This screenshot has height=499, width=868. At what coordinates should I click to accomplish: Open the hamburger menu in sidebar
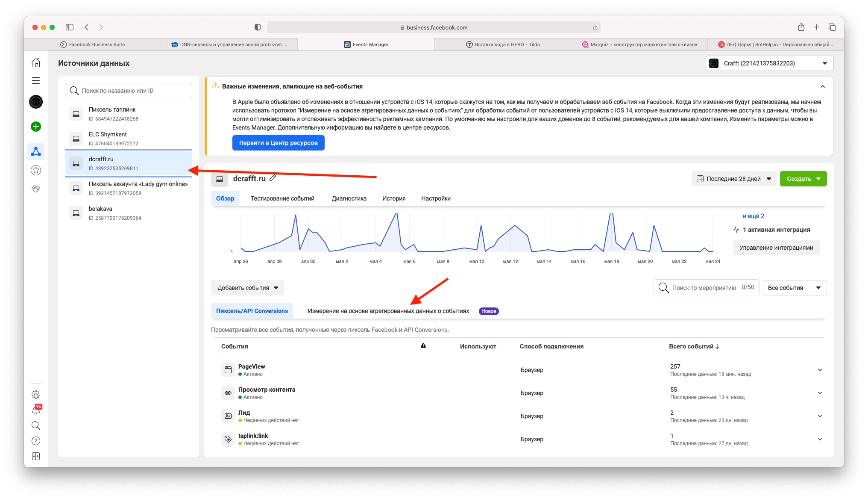[36, 80]
